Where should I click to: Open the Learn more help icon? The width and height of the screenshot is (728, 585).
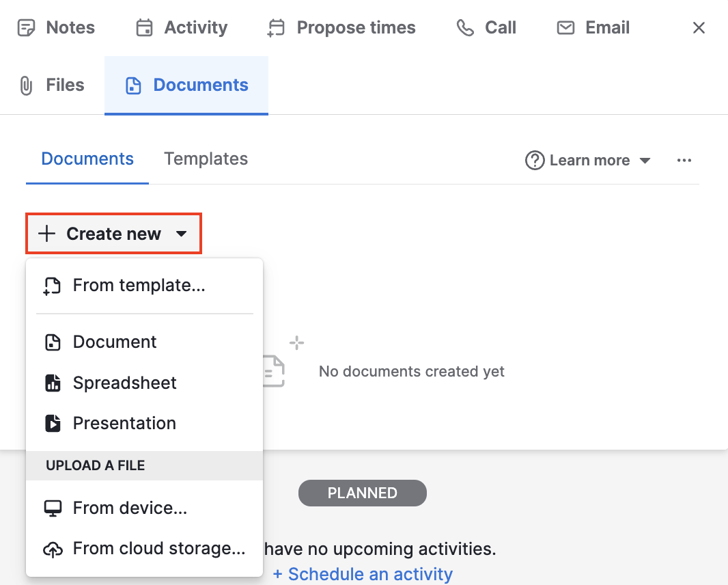pyautogui.click(x=534, y=160)
